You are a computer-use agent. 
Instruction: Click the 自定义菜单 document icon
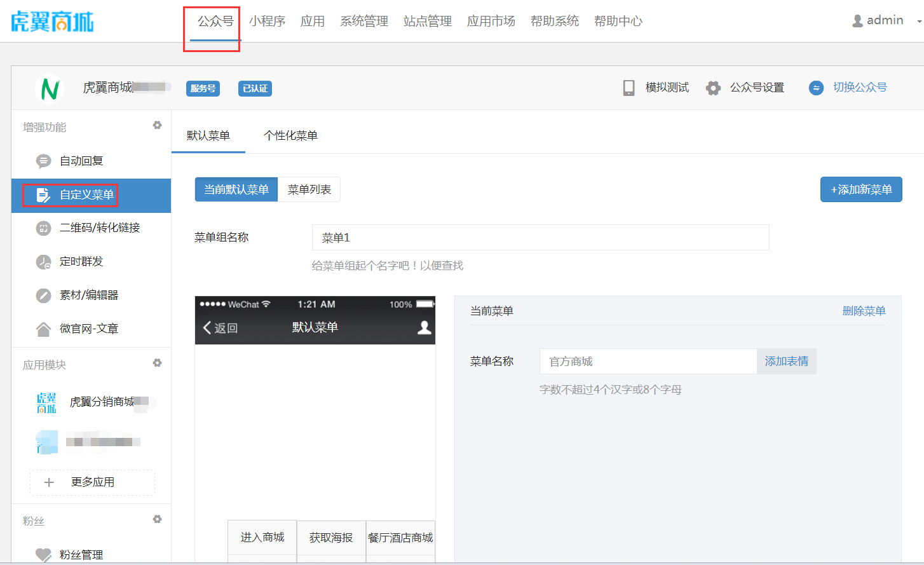(x=43, y=195)
